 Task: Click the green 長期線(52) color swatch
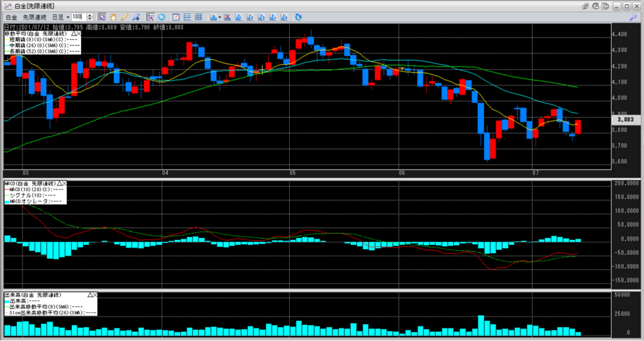pos(7,51)
